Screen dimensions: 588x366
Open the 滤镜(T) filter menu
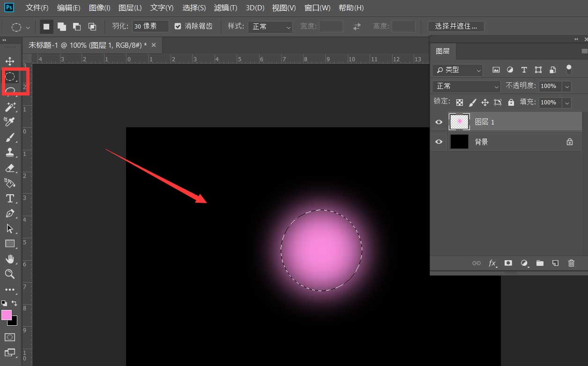coord(225,8)
